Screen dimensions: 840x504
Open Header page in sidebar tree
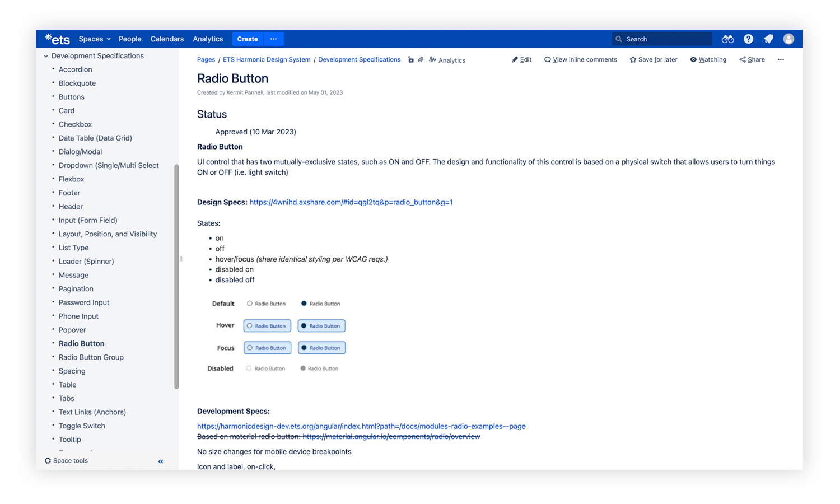71,207
